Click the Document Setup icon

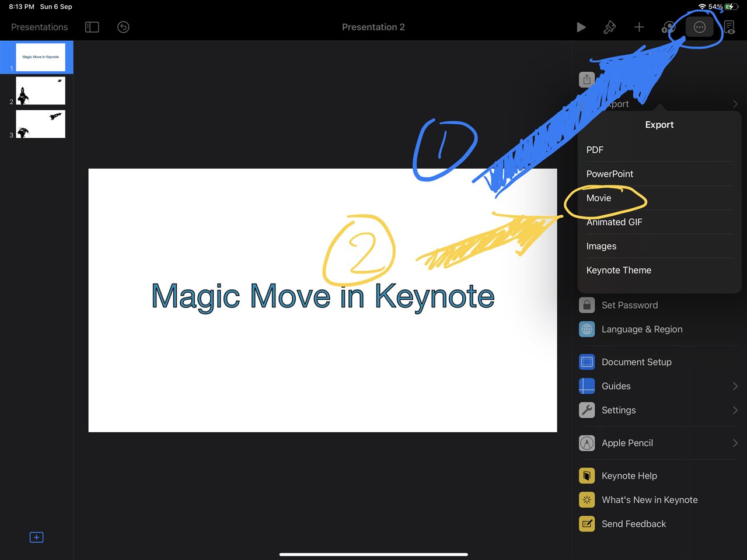pos(587,362)
